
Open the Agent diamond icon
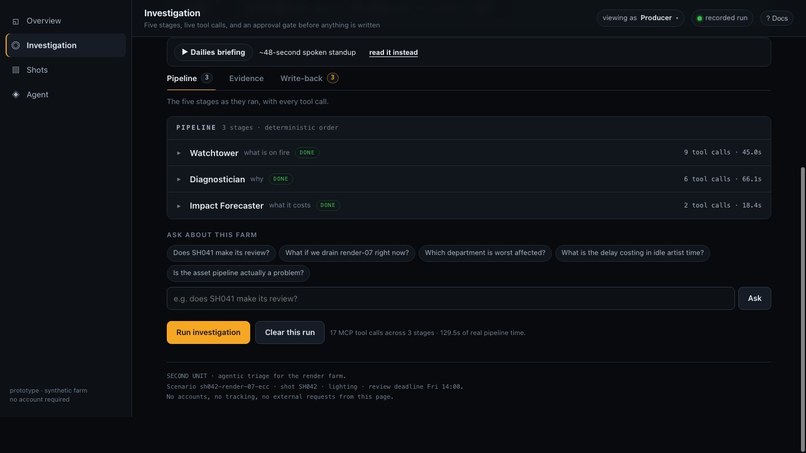click(x=16, y=95)
